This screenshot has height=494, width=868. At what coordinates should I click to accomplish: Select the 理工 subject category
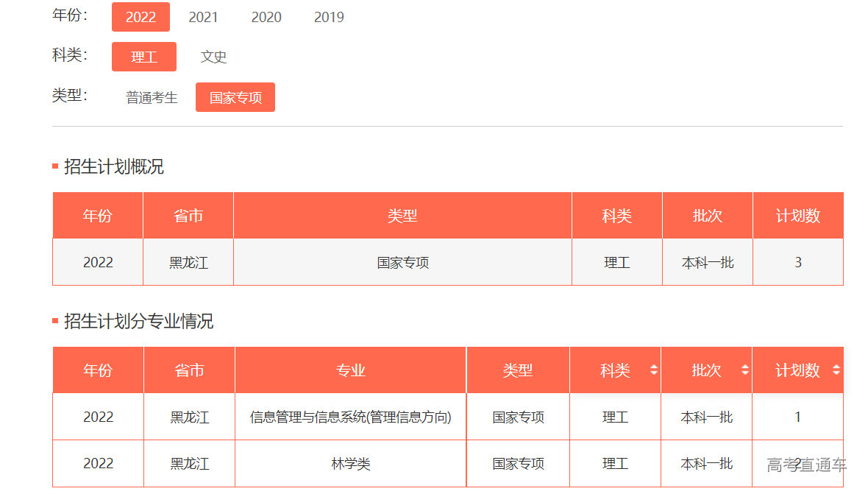[x=144, y=57]
